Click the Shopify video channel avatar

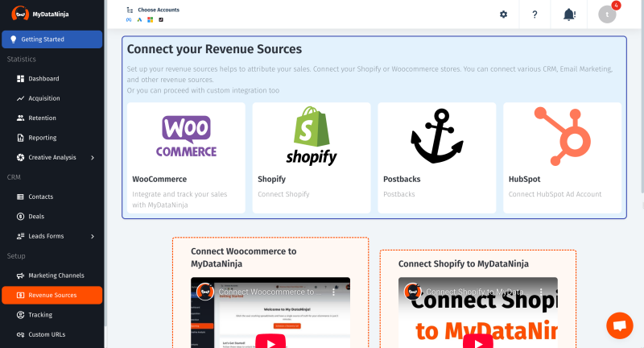pyautogui.click(x=413, y=292)
